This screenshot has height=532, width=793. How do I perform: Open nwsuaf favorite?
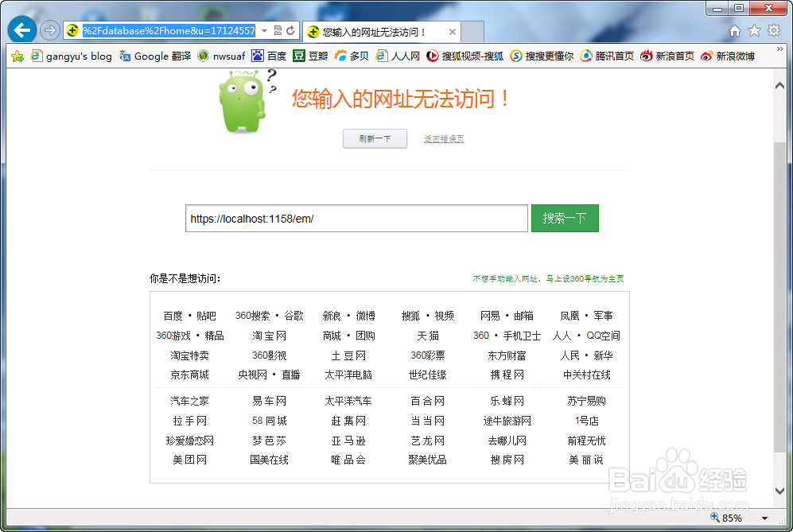221,56
